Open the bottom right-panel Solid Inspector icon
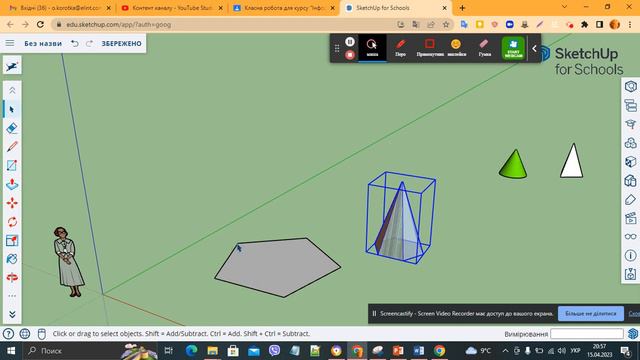This screenshot has height=360, width=640. click(x=631, y=274)
